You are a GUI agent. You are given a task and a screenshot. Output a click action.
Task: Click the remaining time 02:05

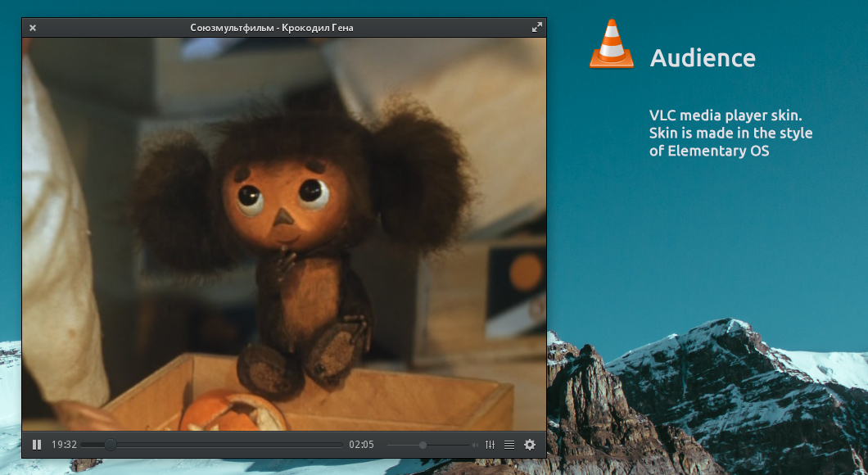361,445
